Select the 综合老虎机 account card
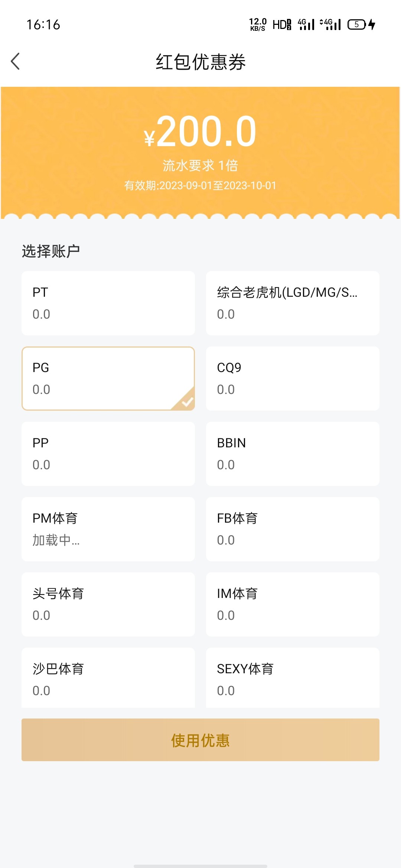Image resolution: width=401 pixels, height=868 pixels. [x=293, y=303]
